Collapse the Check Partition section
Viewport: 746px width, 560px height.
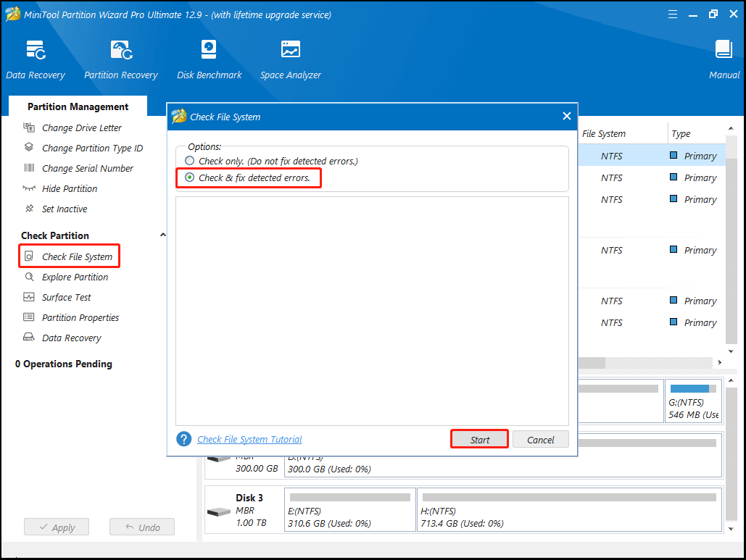coord(163,234)
